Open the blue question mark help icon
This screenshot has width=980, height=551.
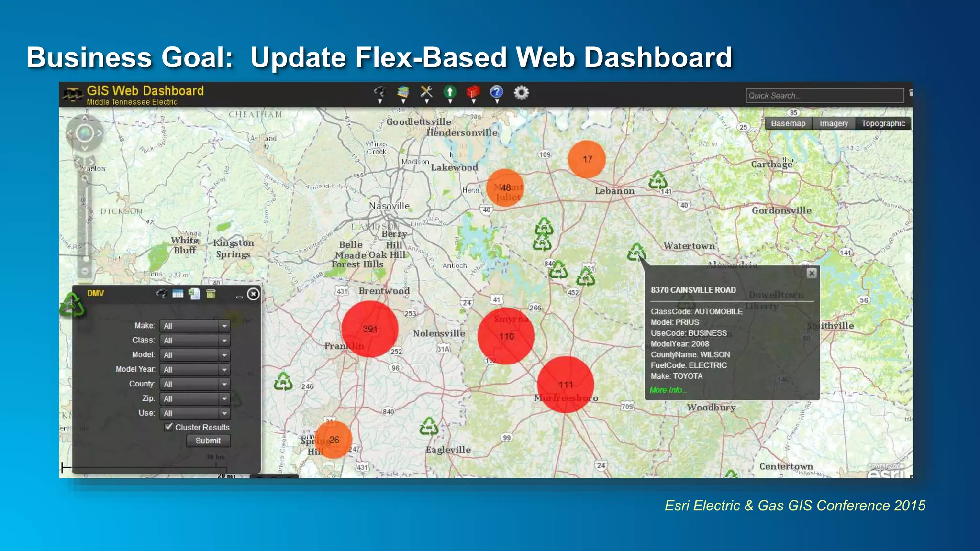click(497, 91)
